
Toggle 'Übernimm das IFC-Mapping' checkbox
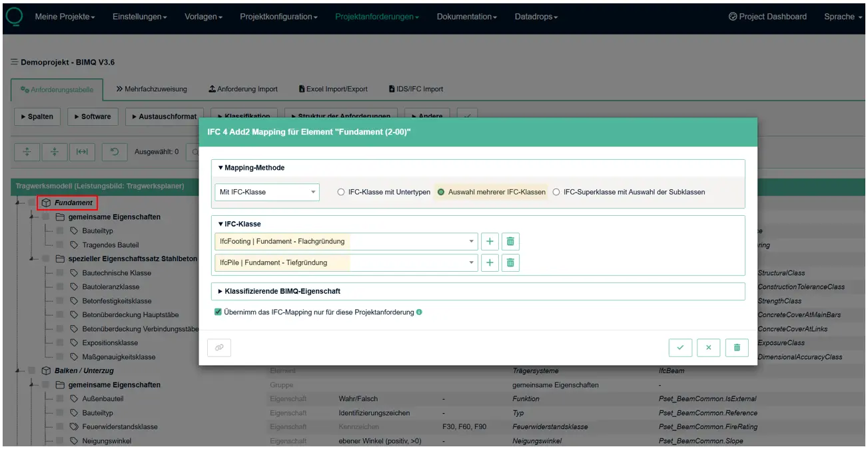pos(218,312)
